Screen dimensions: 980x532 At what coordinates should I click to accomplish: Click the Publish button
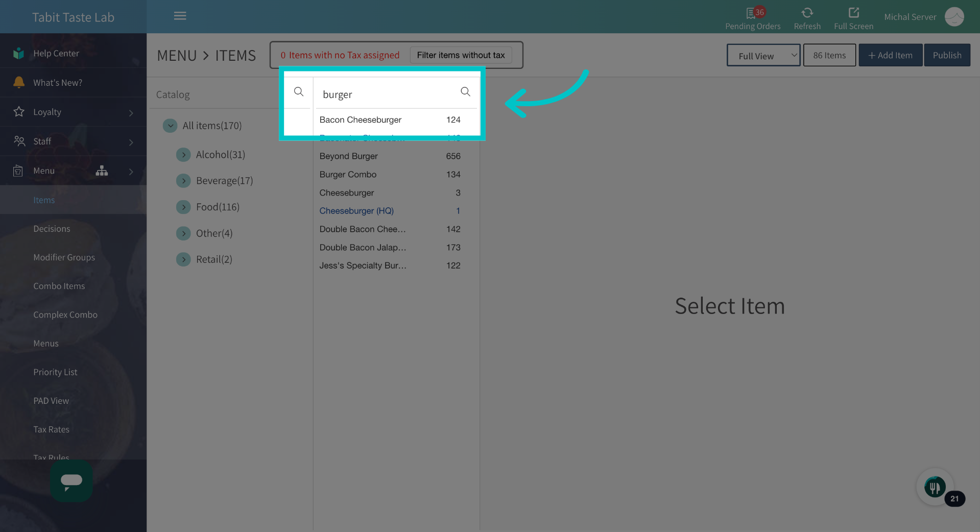coord(946,55)
